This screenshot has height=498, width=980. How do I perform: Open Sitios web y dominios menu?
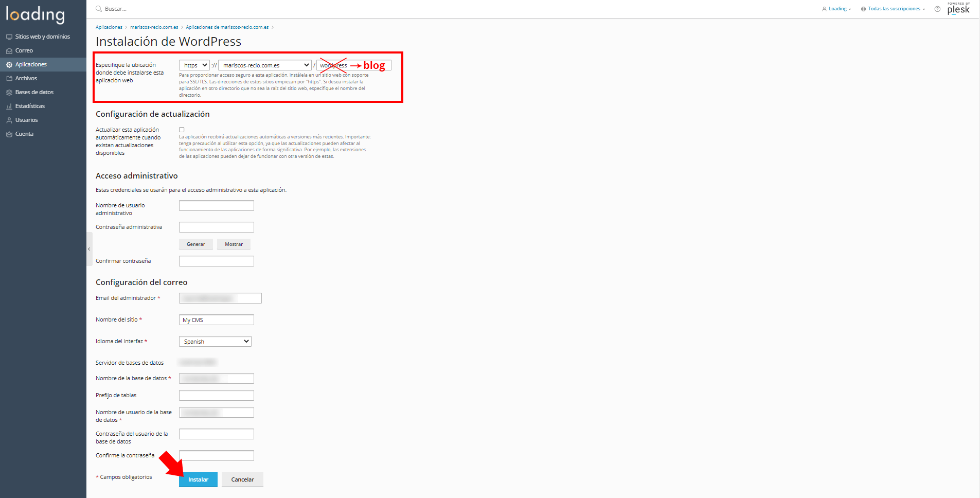coord(43,37)
